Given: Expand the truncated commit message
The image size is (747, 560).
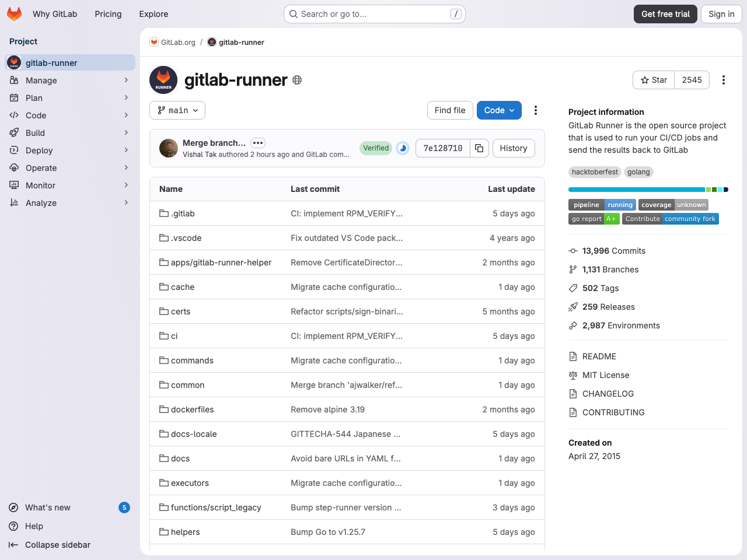Looking at the screenshot, I should (257, 142).
